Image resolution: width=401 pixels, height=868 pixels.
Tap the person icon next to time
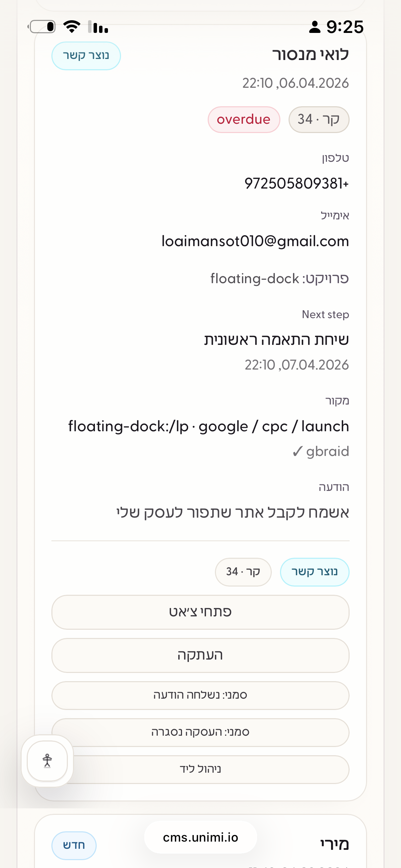(x=314, y=27)
